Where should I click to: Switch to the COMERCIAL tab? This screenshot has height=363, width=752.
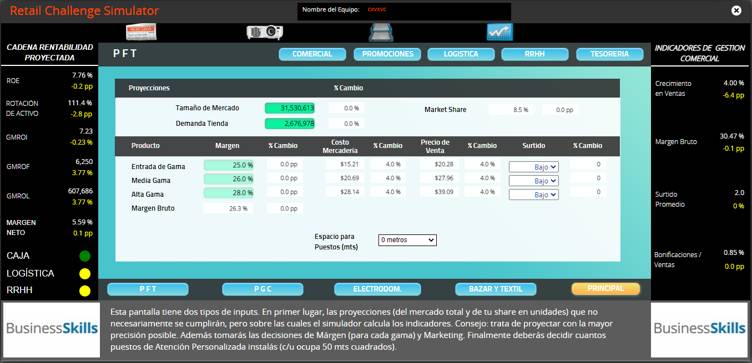(x=312, y=54)
